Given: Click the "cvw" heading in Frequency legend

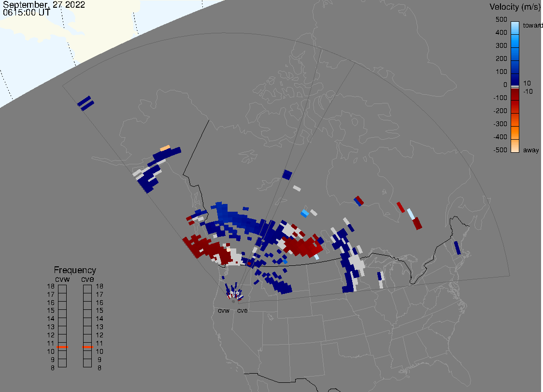Looking at the screenshot, I should 62,279.
